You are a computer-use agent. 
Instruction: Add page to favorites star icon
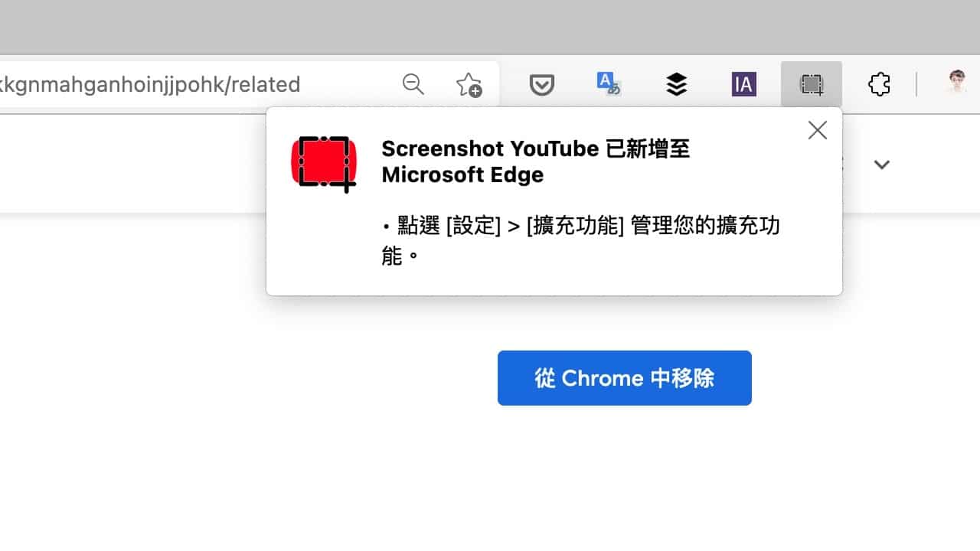[469, 84]
